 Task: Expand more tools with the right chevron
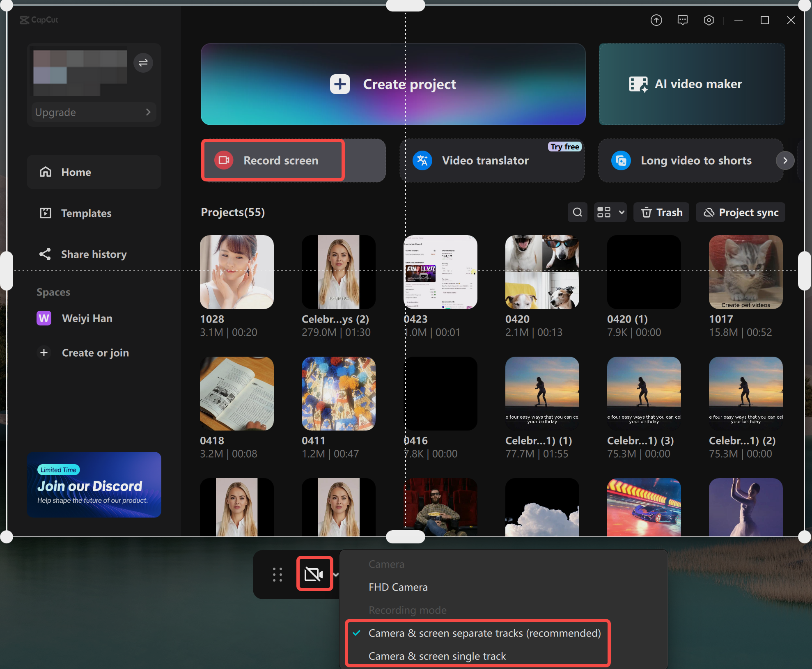(x=785, y=160)
